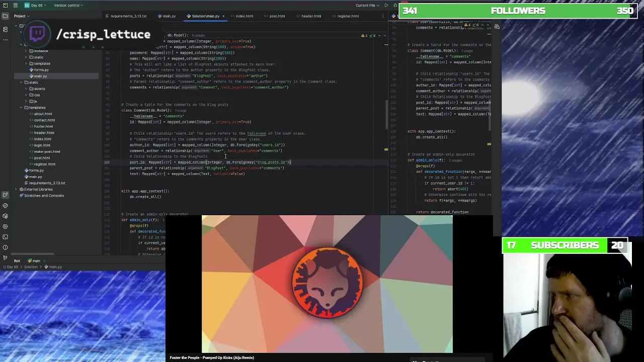The width and height of the screenshot is (644, 362).
Task: Expand the js folder
Action: 27,101
